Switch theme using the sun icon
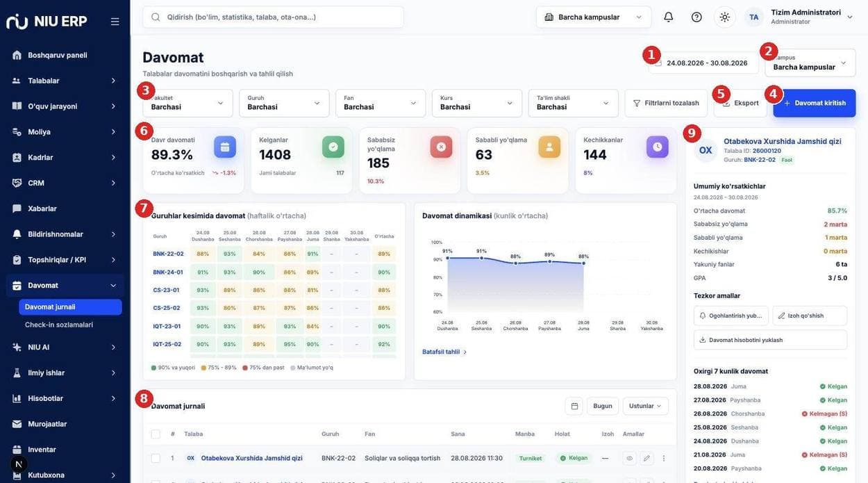 (725, 17)
